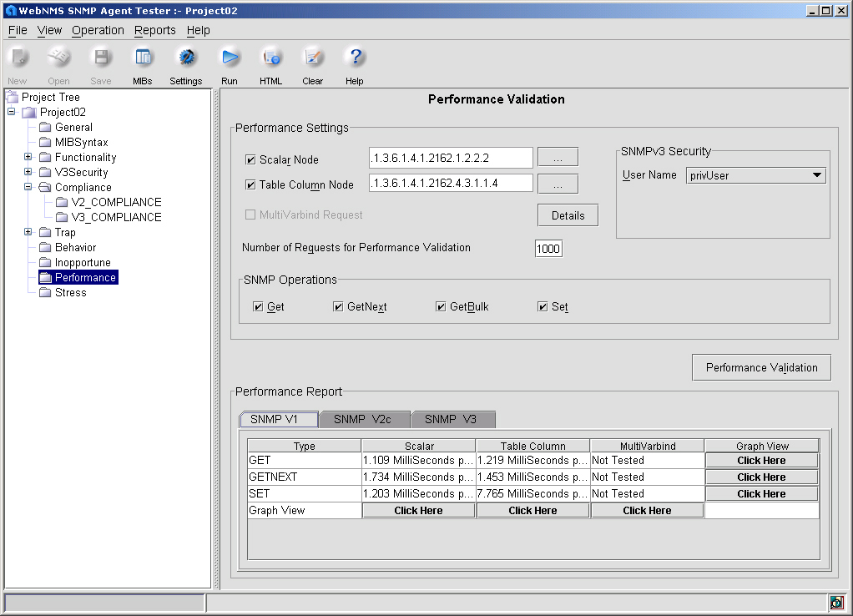Click the MIBSyntax folder icon
The image size is (853, 616).
coord(45,143)
